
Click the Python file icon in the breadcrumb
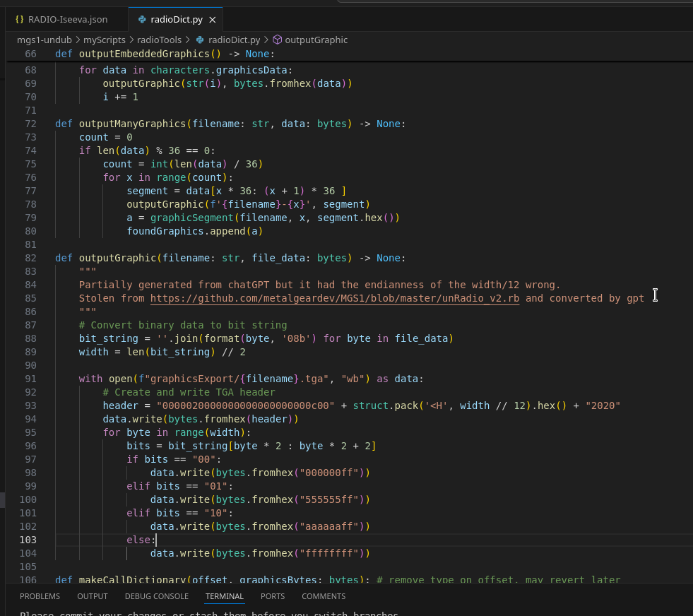(x=200, y=40)
